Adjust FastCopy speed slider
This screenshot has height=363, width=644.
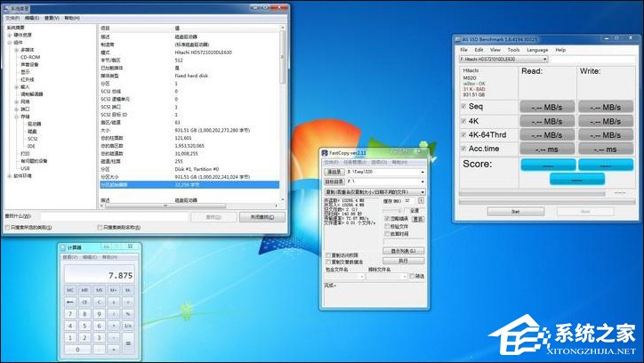394,210
